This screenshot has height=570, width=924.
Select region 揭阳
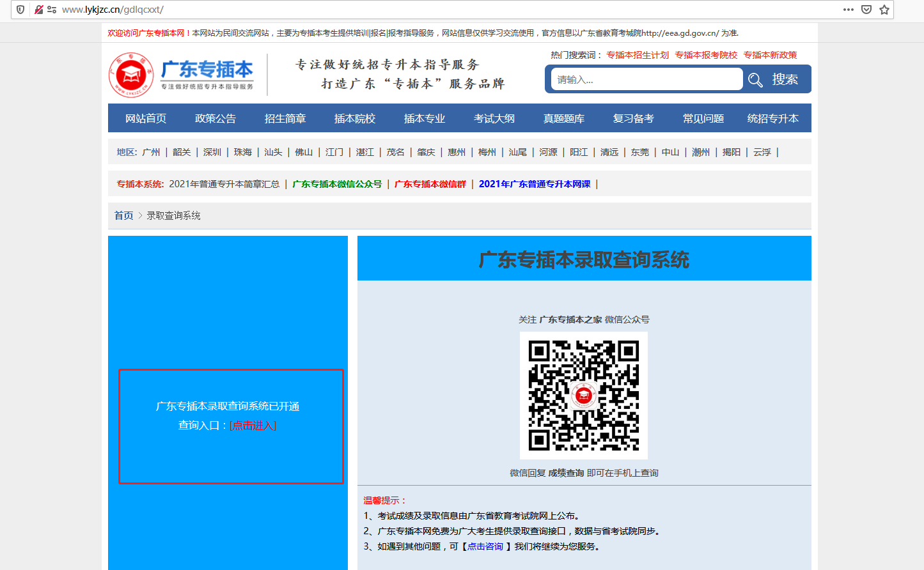pyautogui.click(x=732, y=152)
